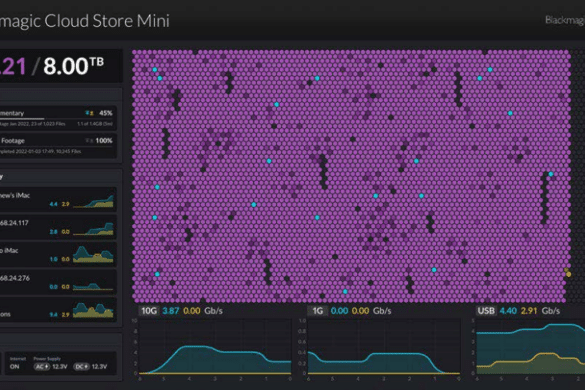Click the AC power supply indicator
This screenshot has height=390, width=585.
pos(42,366)
